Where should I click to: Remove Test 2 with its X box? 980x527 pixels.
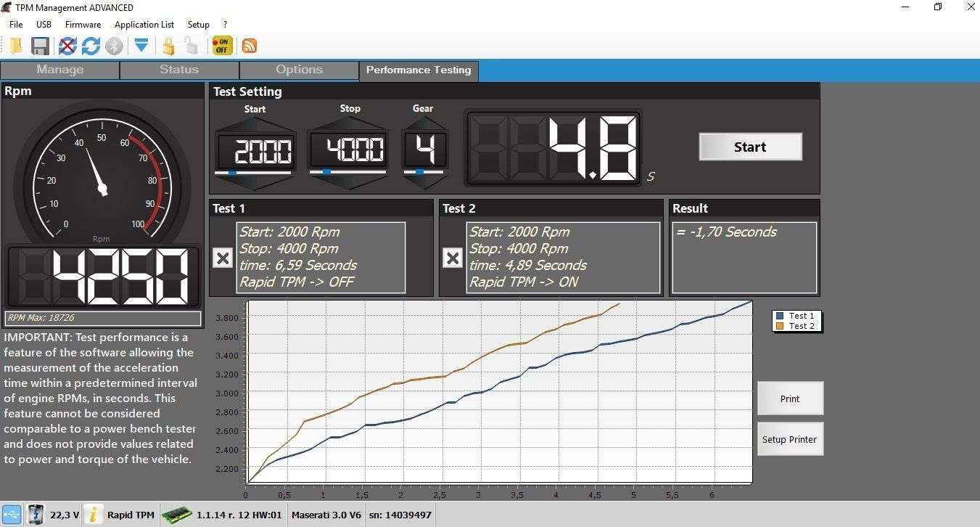(x=453, y=258)
